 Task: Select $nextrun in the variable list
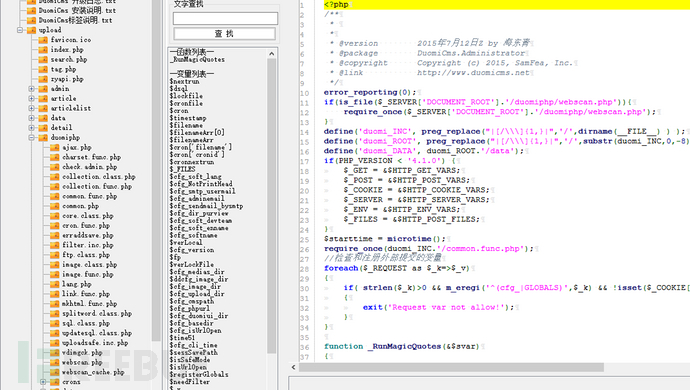(x=184, y=81)
